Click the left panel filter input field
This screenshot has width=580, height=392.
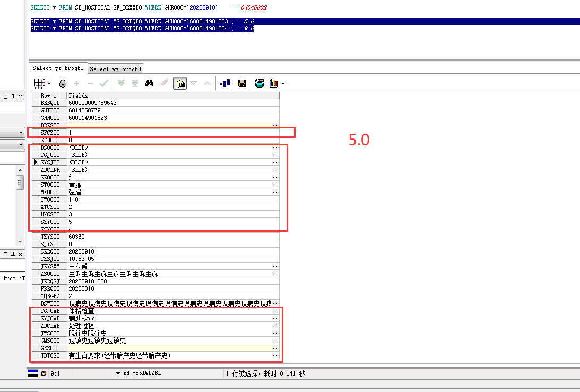(x=12, y=157)
